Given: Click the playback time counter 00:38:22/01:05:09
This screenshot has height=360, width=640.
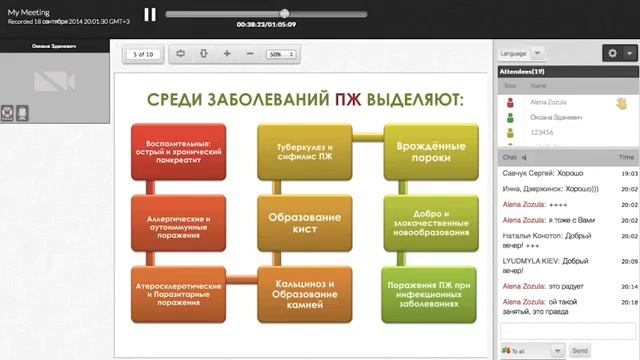Looking at the screenshot, I should coord(266,24).
